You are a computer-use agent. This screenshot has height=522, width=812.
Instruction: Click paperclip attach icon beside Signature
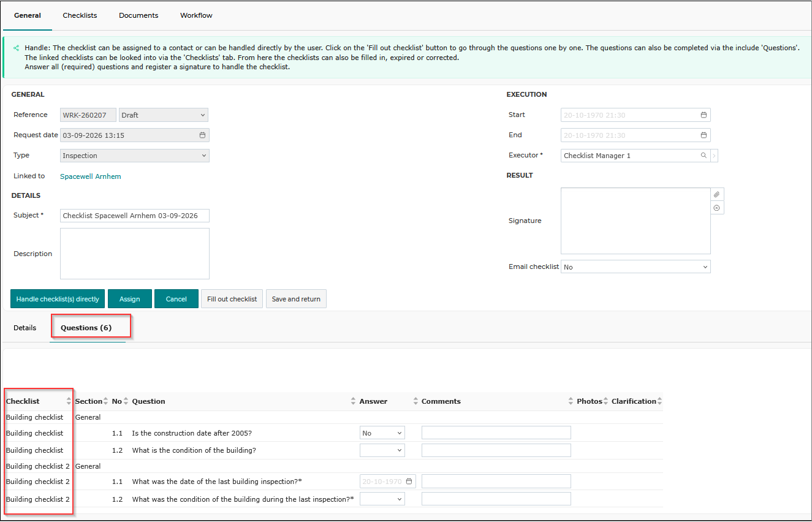click(x=717, y=194)
